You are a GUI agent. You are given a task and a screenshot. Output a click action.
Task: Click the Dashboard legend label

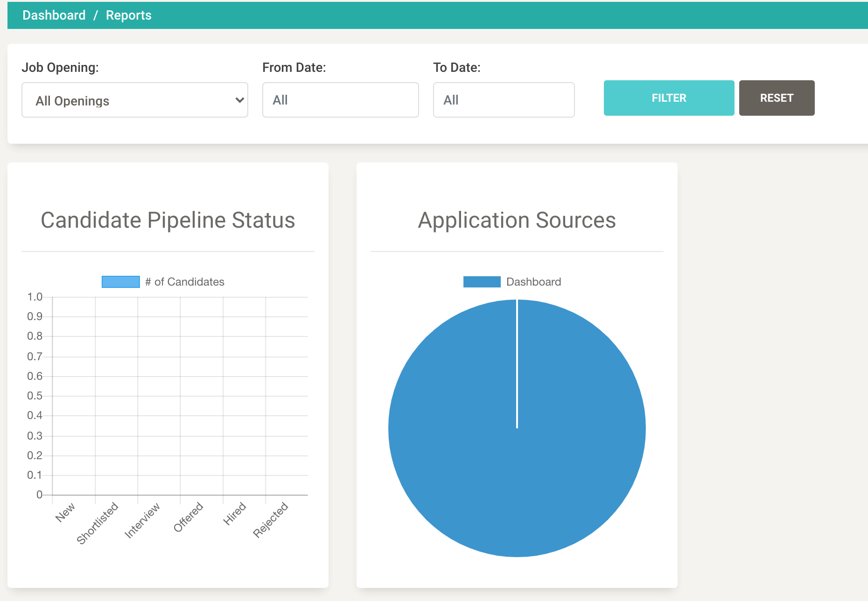[x=533, y=282]
